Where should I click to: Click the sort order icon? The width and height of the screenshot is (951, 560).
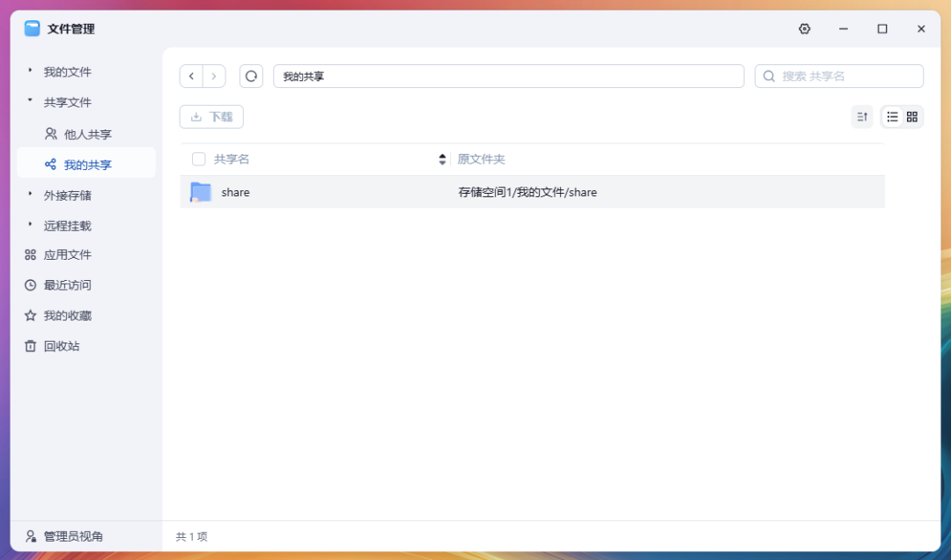click(x=862, y=116)
